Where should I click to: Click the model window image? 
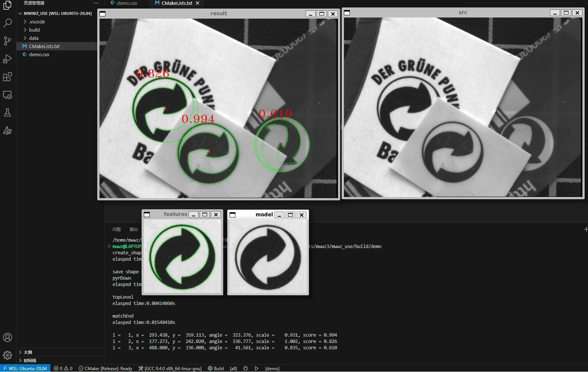click(x=268, y=257)
